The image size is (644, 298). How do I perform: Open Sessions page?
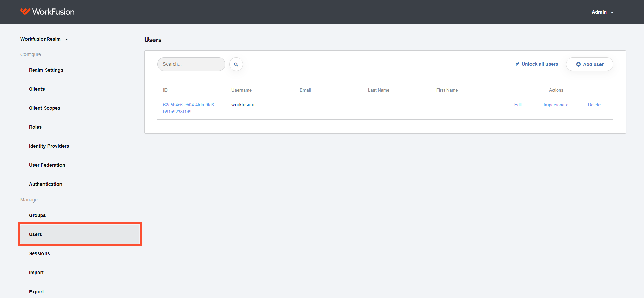pos(39,253)
